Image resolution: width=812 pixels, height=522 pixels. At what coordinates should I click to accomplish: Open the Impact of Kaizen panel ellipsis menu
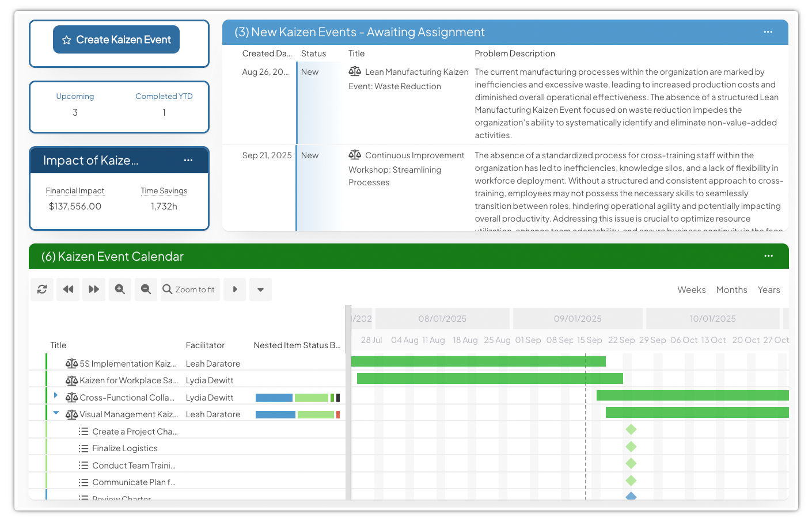click(188, 161)
